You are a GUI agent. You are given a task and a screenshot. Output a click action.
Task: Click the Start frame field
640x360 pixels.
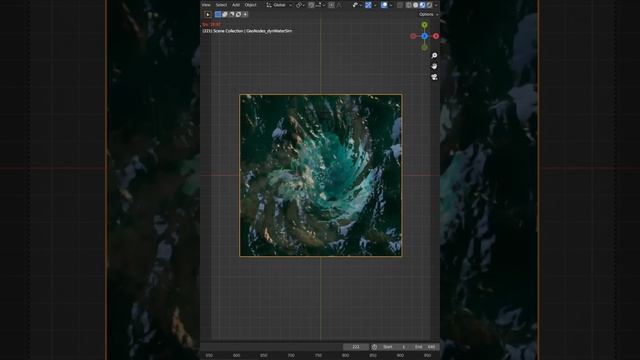pos(393,347)
